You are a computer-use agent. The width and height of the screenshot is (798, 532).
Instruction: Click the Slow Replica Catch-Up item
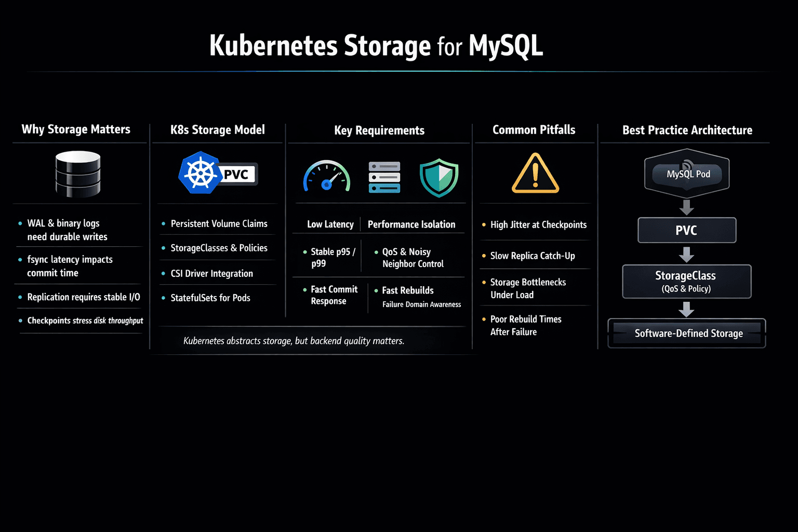(533, 256)
